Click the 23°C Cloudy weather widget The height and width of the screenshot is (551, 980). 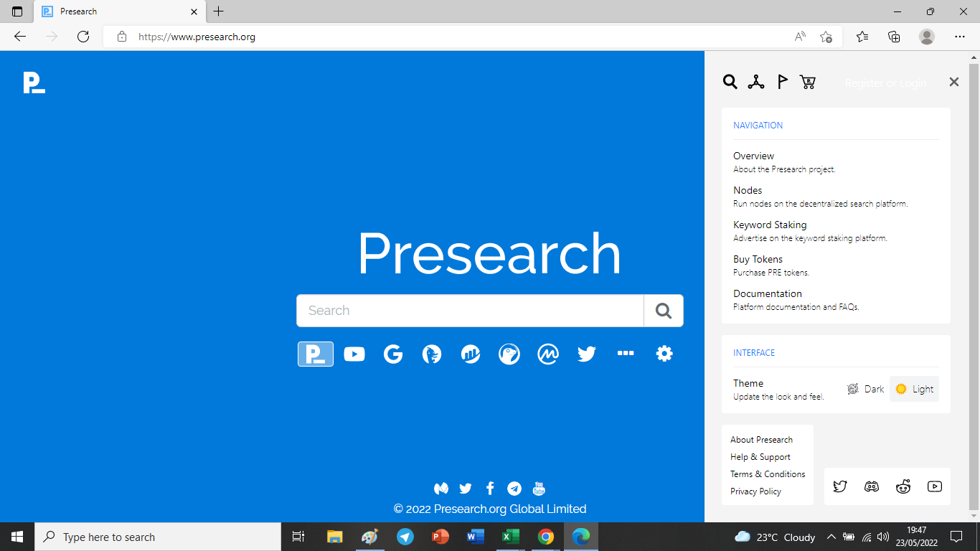pos(775,537)
